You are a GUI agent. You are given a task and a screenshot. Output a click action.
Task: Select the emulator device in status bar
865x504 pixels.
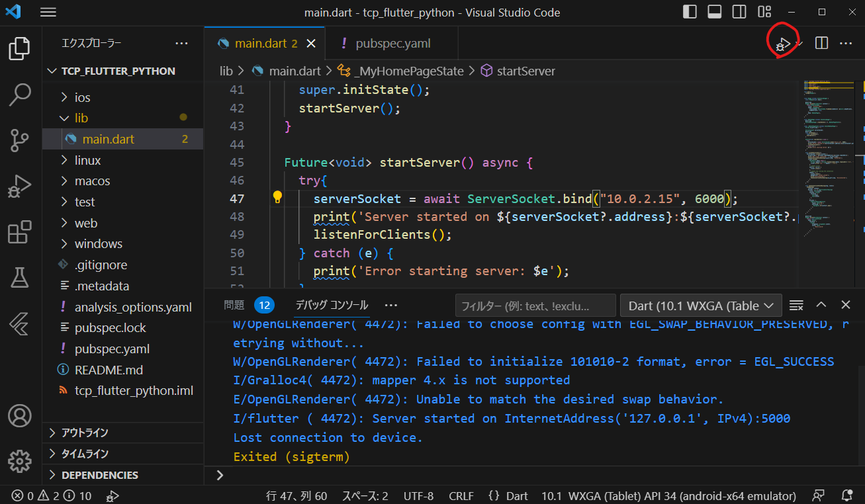(x=668, y=496)
